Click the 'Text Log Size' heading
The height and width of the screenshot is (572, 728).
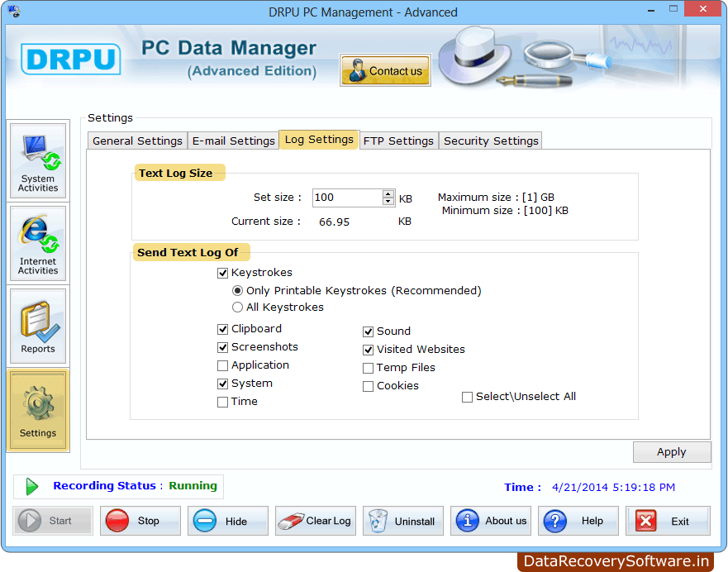coord(175,174)
